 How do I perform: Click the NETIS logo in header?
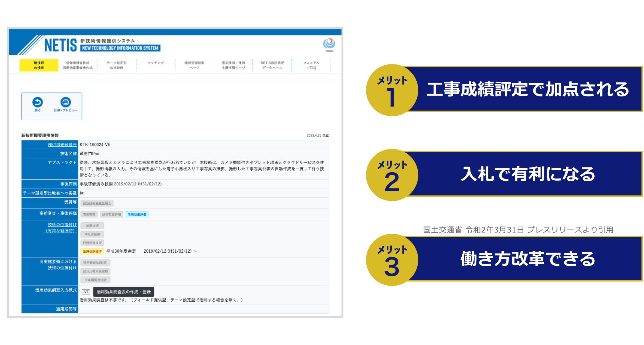(61, 45)
